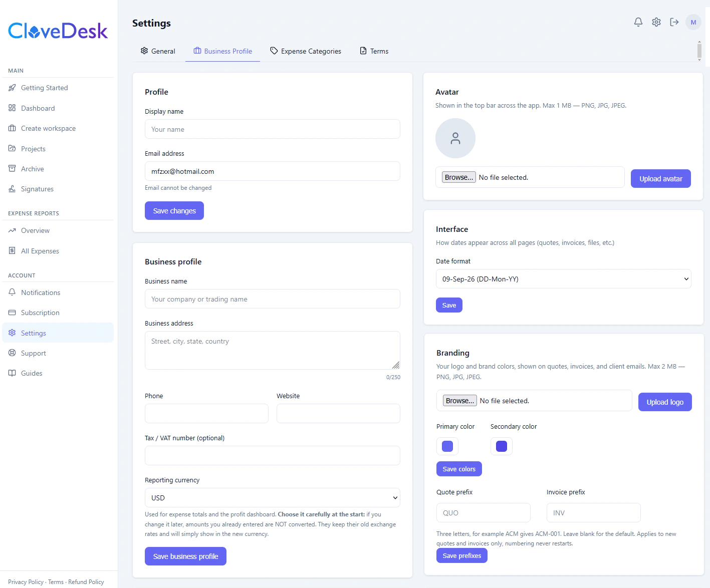This screenshot has height=588, width=710.
Task: Save the date format setting
Action: [449, 305]
